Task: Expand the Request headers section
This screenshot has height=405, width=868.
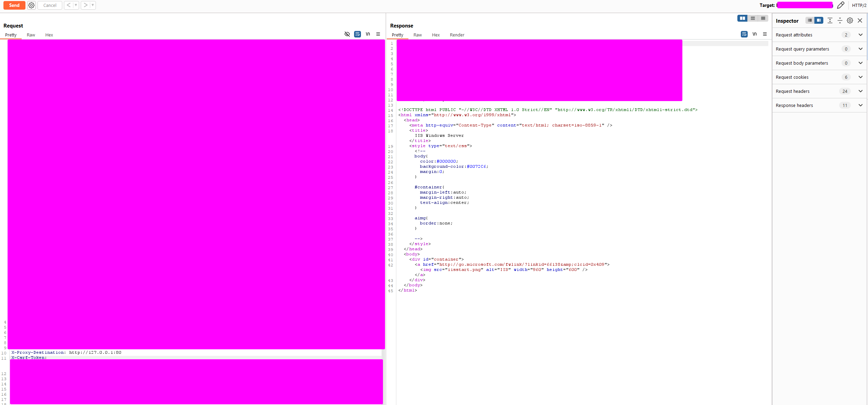Action: [860, 91]
